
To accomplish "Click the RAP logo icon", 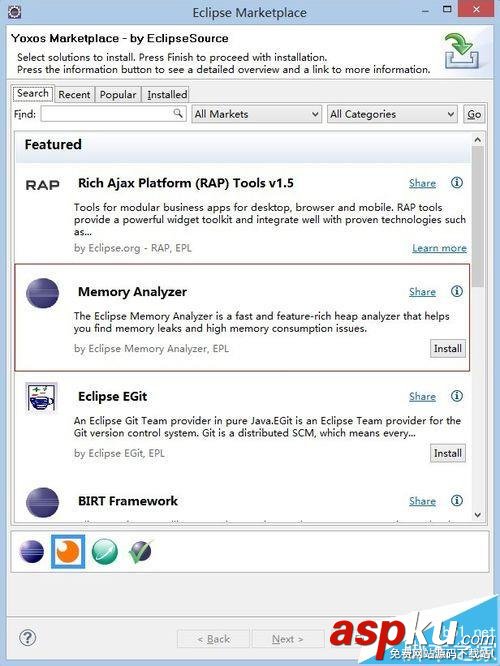I will 42,185.
